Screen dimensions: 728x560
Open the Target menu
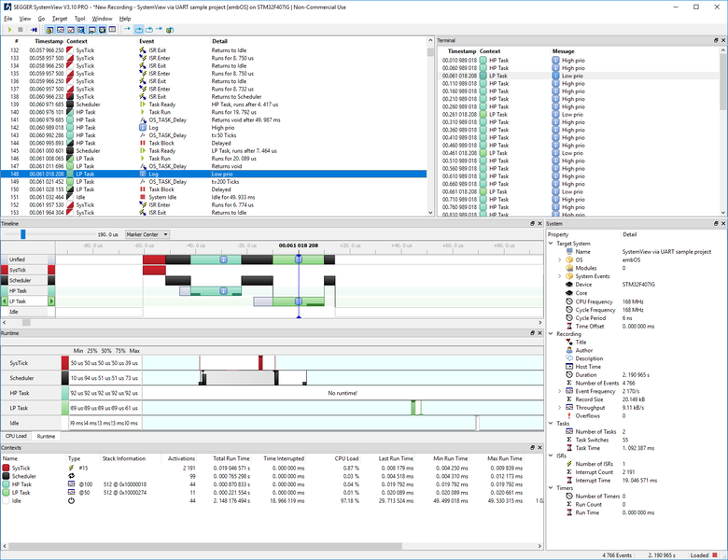(x=60, y=19)
